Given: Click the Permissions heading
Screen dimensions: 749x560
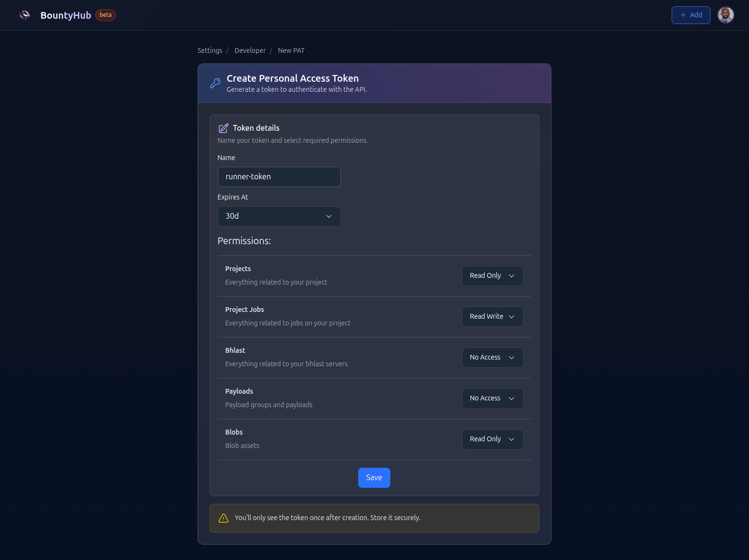Looking at the screenshot, I should tap(244, 241).
